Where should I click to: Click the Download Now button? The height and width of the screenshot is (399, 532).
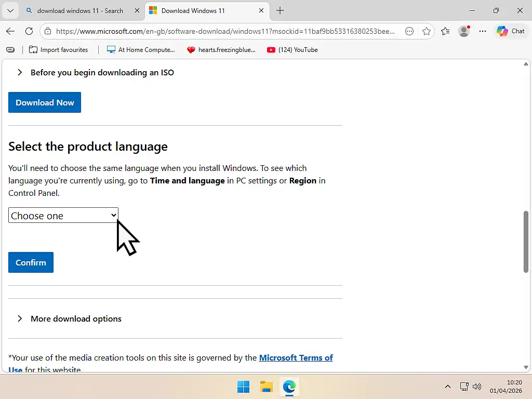tap(44, 102)
